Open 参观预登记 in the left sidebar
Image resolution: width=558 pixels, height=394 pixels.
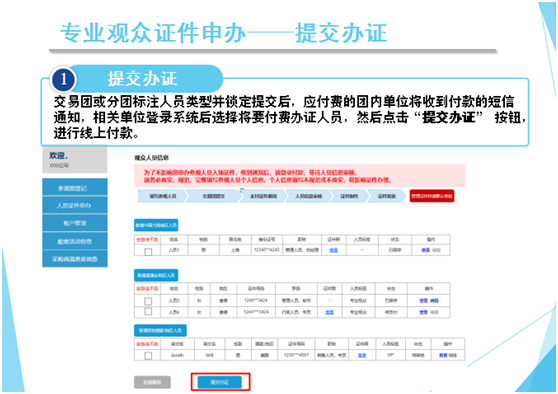point(75,188)
